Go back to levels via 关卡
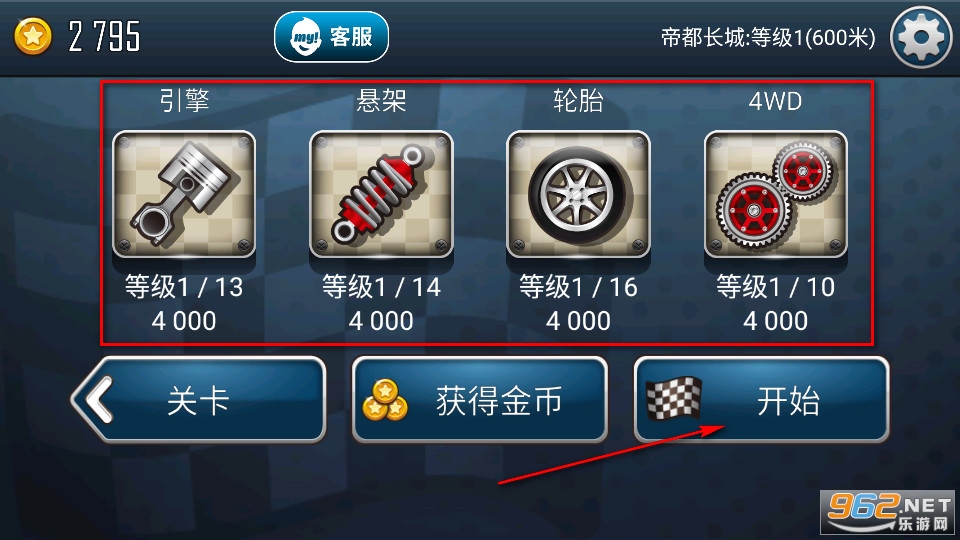 point(198,399)
